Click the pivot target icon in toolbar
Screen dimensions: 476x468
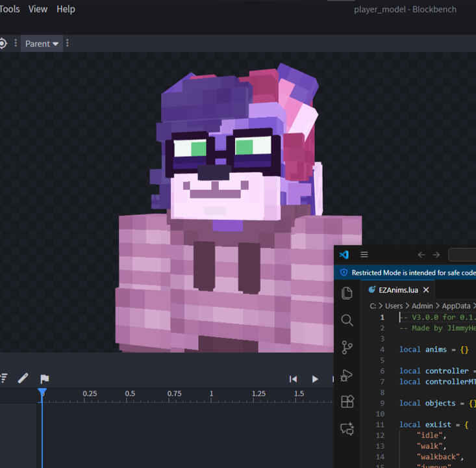click(x=3, y=44)
